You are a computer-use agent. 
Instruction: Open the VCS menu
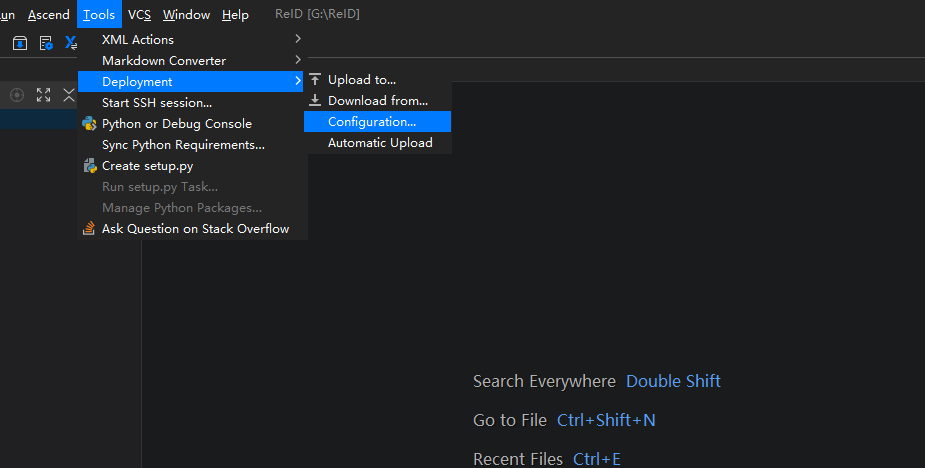coord(139,15)
